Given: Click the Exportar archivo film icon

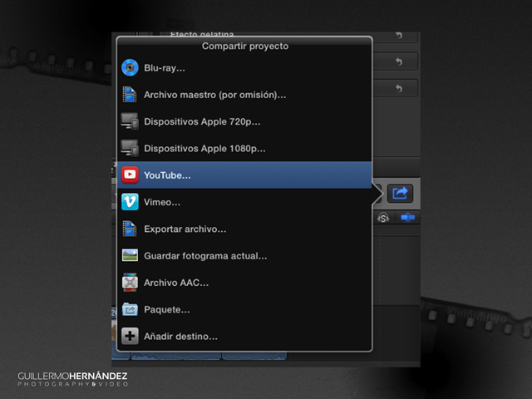Looking at the screenshot, I should click(130, 229).
